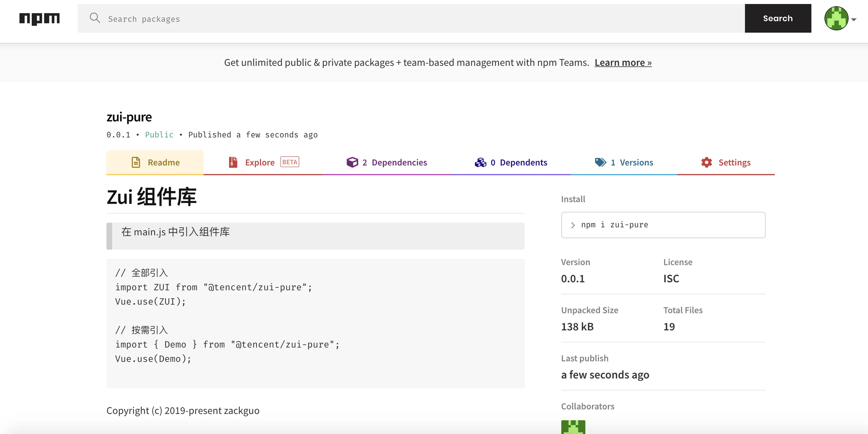Open the user avatar account menu

point(836,19)
